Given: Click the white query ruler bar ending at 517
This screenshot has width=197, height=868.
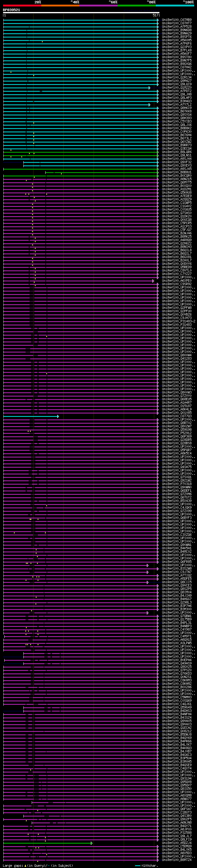Looking at the screenshot, I should pyautogui.click(x=81, y=13).
